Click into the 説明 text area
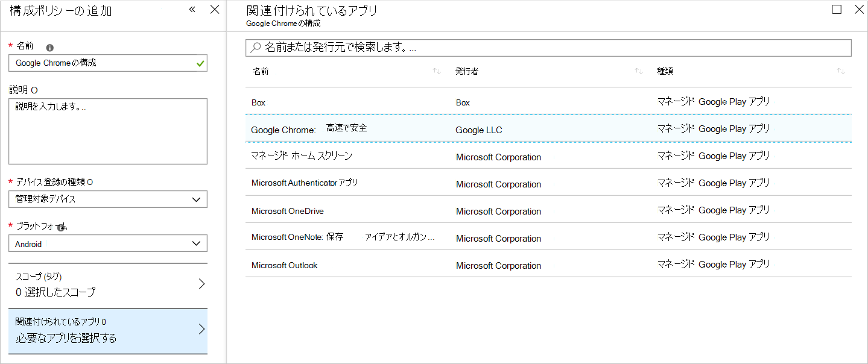Viewport: 868px width, 364px height. [x=108, y=131]
